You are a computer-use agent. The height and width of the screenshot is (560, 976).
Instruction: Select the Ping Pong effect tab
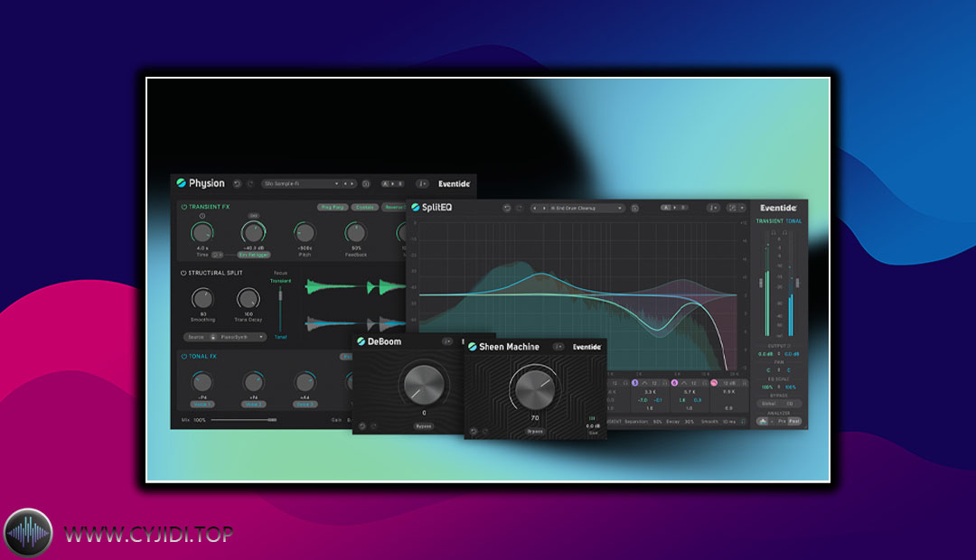pos(333,207)
